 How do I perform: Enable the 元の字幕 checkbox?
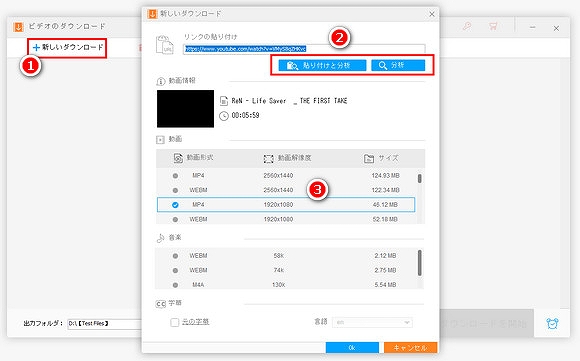tap(175, 322)
